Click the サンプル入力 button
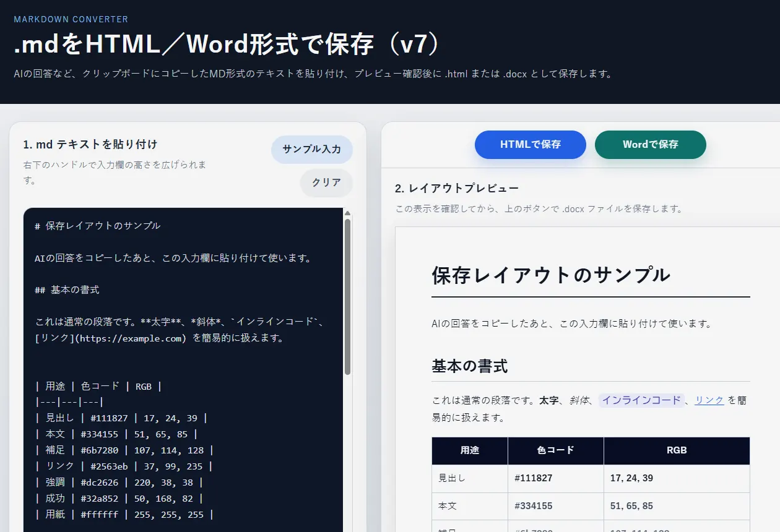 point(311,149)
